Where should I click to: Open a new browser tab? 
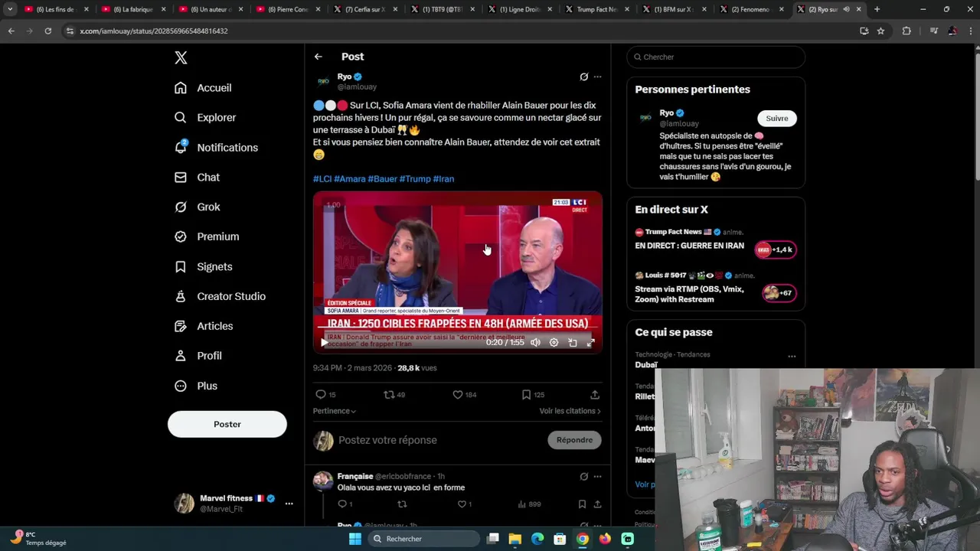[x=877, y=9]
